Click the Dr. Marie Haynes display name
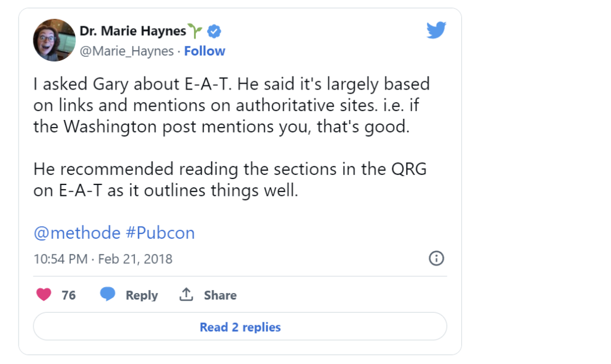 click(x=132, y=31)
